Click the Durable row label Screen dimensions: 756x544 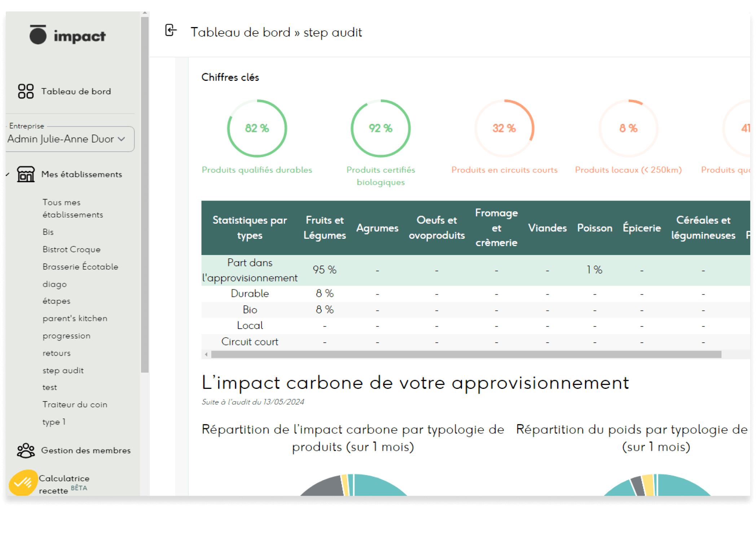[250, 293]
